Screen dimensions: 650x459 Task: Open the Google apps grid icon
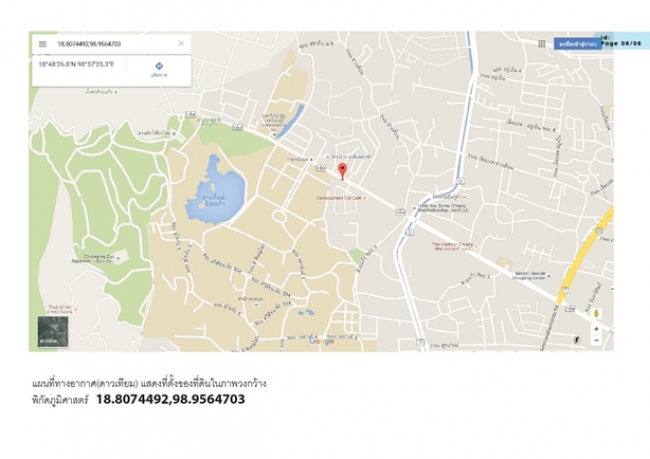pyautogui.click(x=542, y=44)
